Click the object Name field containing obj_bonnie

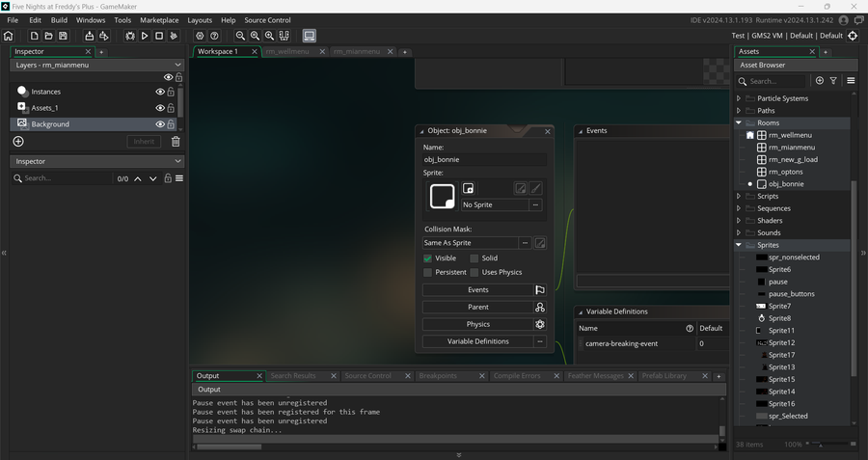[484, 160]
